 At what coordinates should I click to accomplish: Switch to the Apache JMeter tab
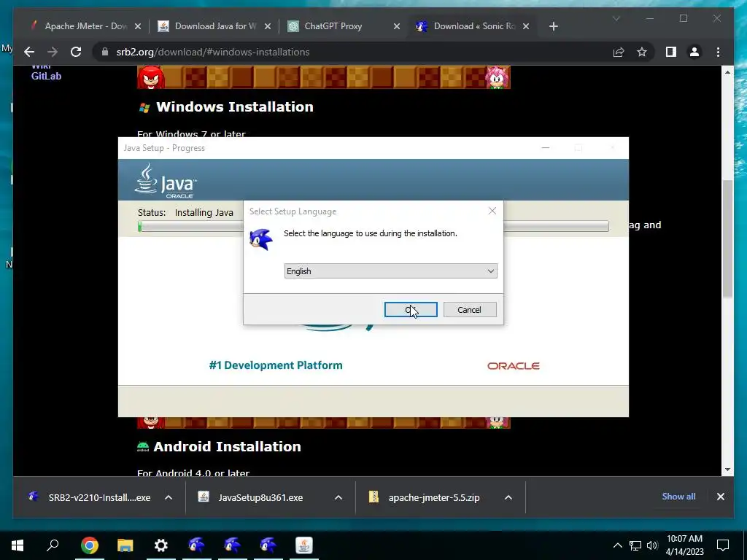point(86,26)
